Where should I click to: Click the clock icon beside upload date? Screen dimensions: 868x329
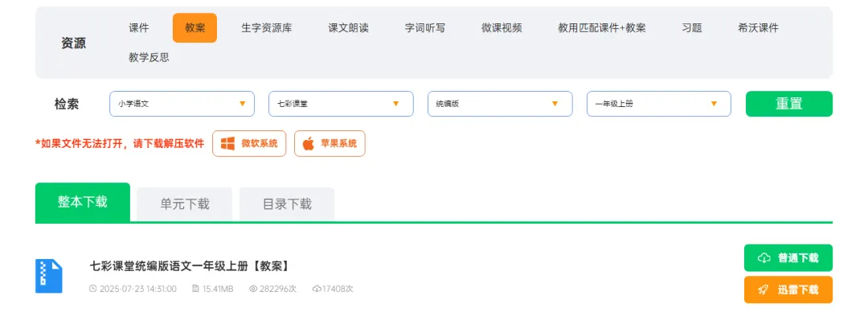click(x=93, y=289)
